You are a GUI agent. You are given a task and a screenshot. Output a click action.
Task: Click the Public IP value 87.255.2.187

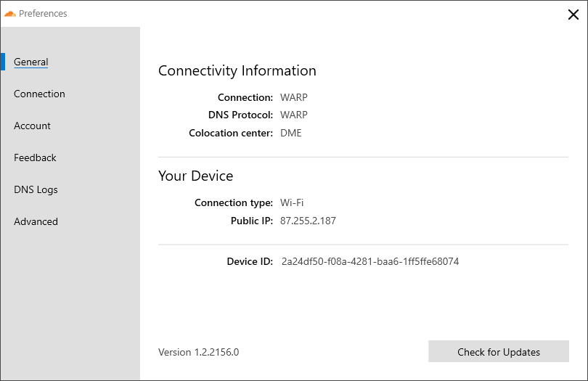pos(308,221)
